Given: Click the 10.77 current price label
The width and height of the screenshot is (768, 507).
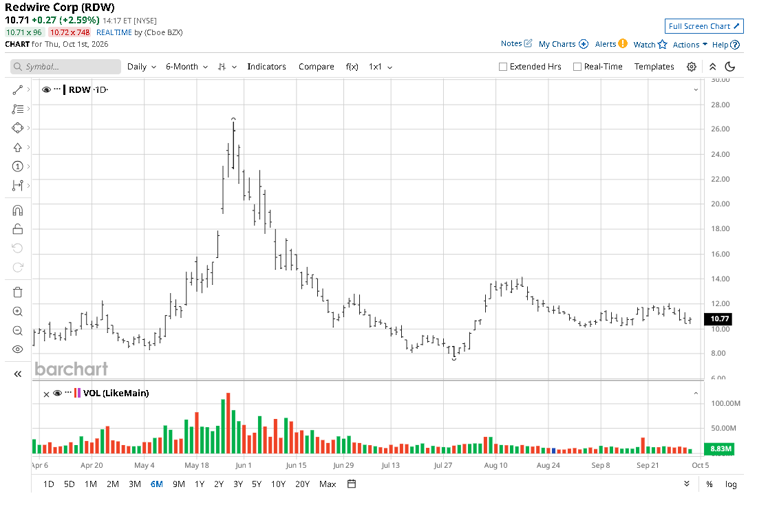Looking at the screenshot, I should click(x=719, y=319).
